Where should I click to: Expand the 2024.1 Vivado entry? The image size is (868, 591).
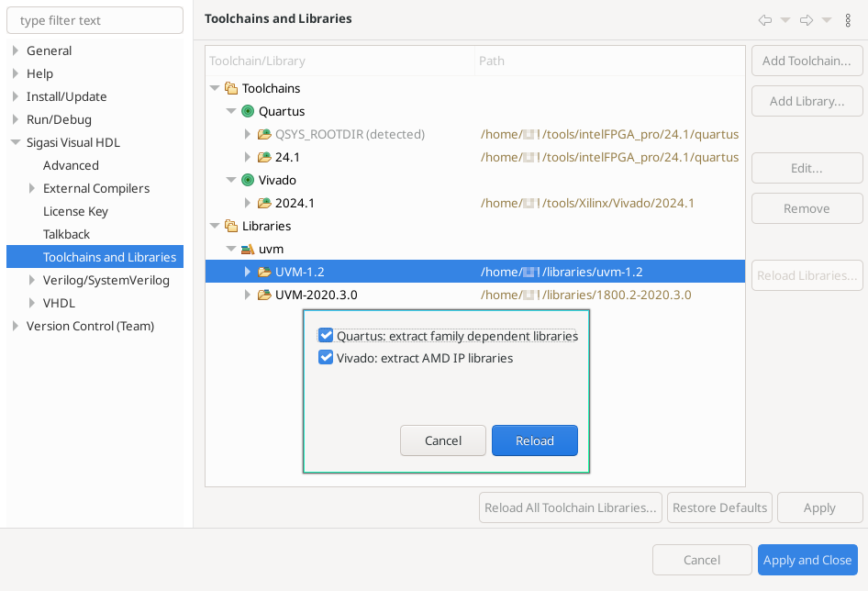(248, 204)
